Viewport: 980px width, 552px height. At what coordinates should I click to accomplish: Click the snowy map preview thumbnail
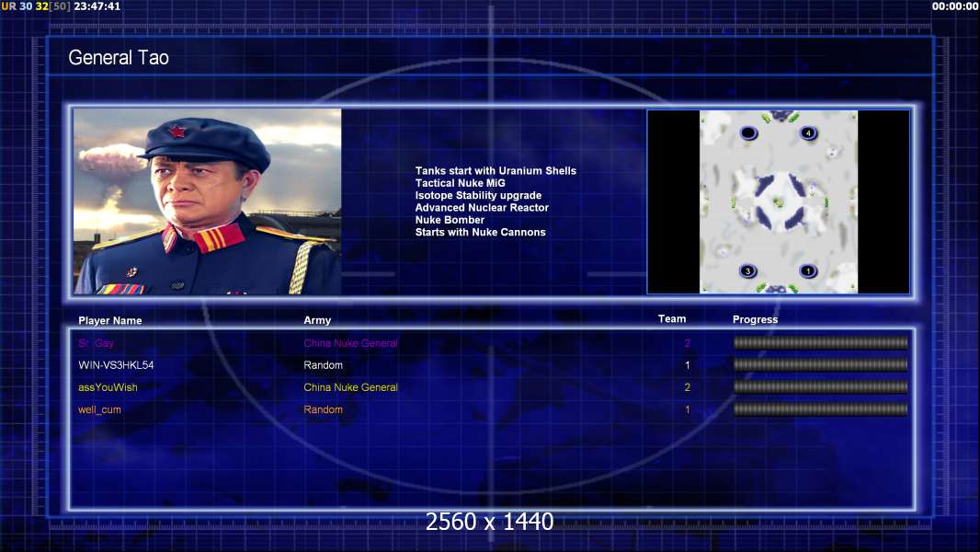(778, 201)
